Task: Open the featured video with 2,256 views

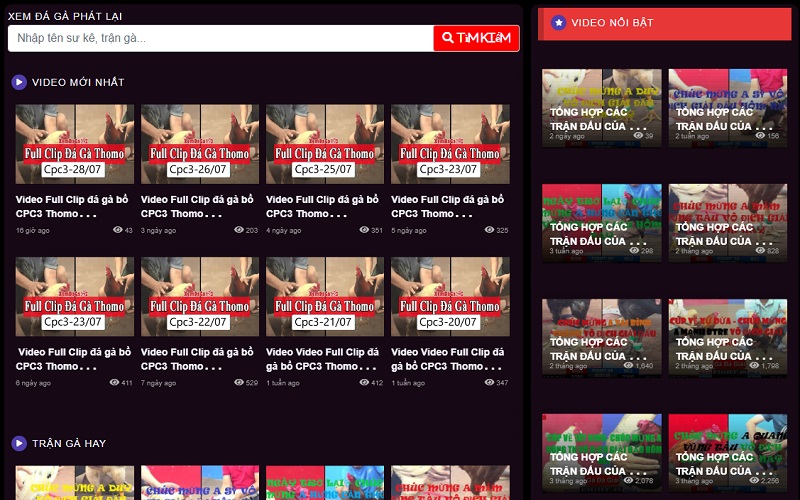Action: click(727, 451)
